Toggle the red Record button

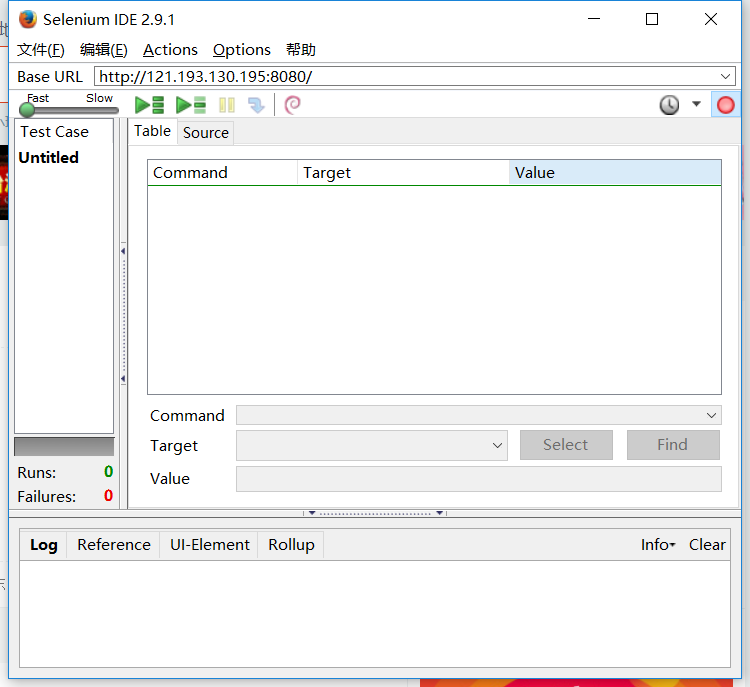[726, 105]
